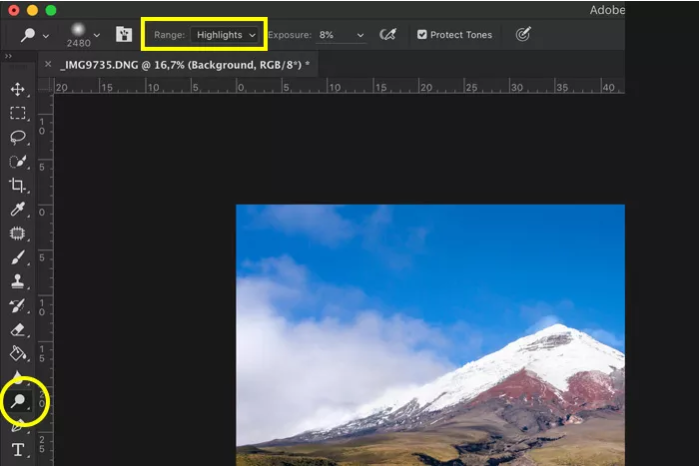Image resolution: width=699 pixels, height=467 pixels.
Task: Pick the Lasso tool
Action: point(18,138)
